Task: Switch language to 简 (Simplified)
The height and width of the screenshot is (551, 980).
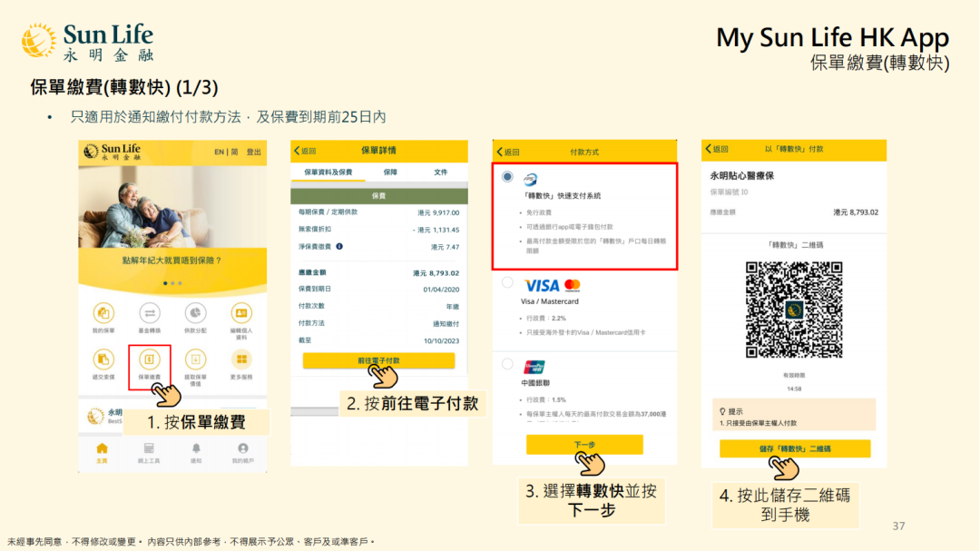Action: coord(234,152)
